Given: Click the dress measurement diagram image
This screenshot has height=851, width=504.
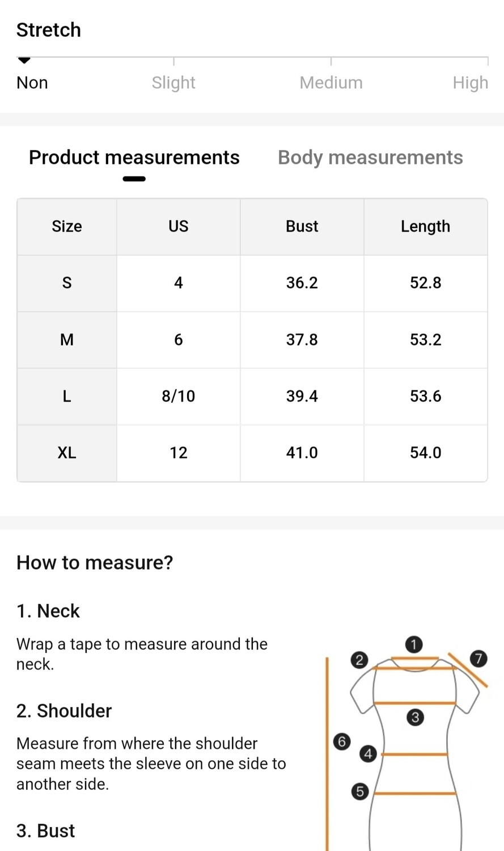Looking at the screenshot, I should (x=407, y=743).
